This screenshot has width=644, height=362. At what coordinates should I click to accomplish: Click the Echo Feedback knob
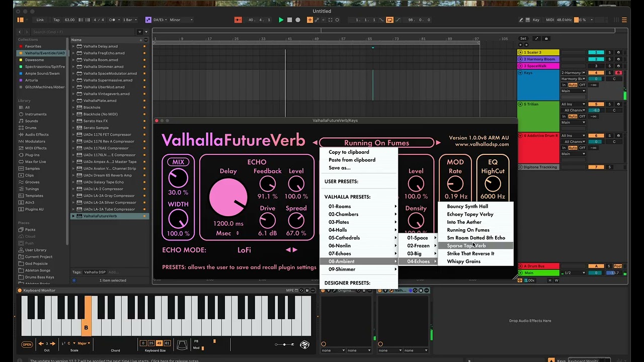click(x=268, y=184)
